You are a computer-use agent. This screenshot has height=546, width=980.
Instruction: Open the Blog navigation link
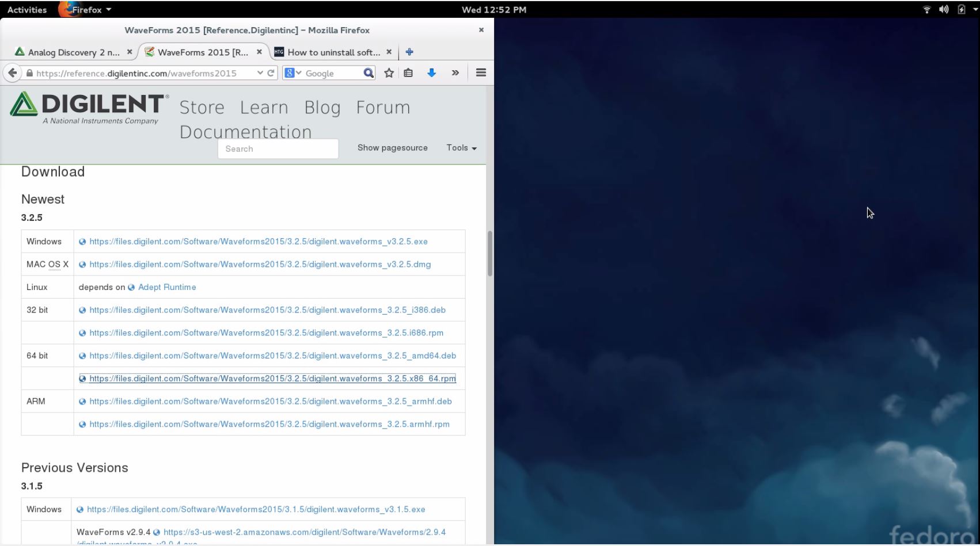click(322, 108)
